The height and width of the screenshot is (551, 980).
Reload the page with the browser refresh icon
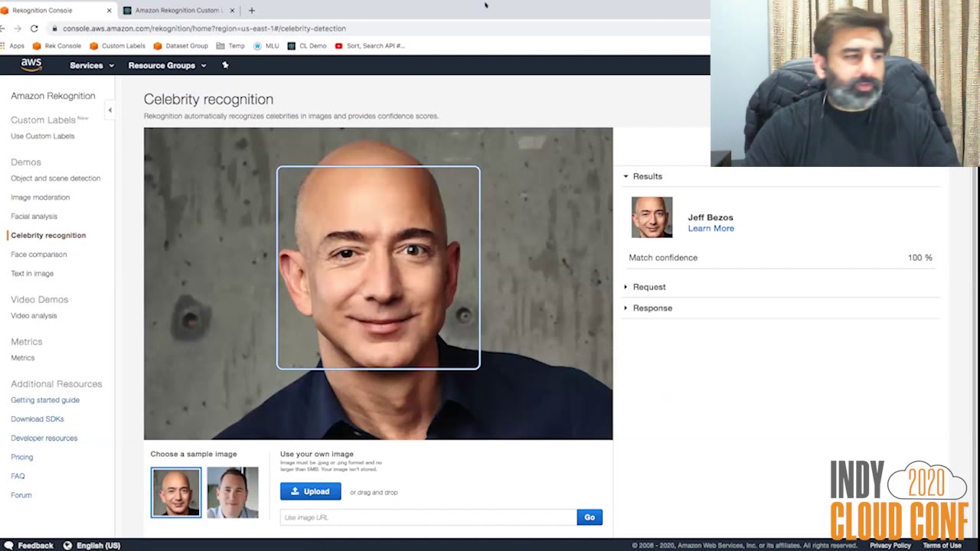34,28
